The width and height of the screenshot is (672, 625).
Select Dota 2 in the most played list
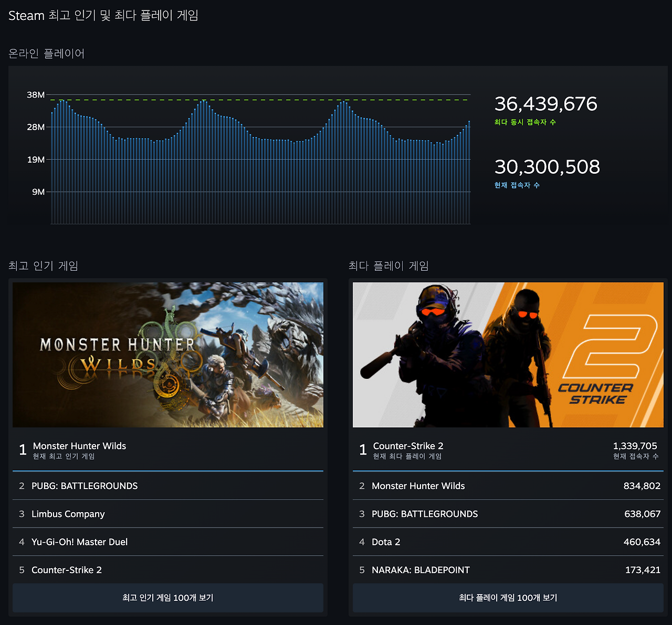(508, 542)
